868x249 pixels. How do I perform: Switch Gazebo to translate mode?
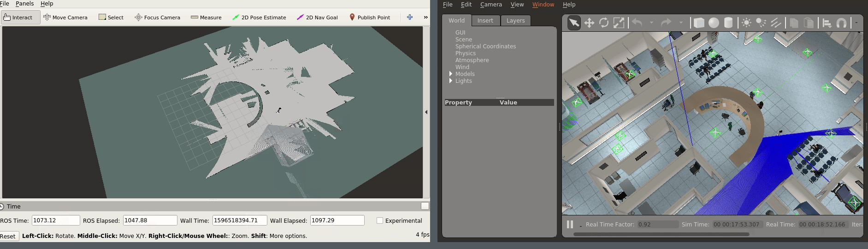coord(589,23)
